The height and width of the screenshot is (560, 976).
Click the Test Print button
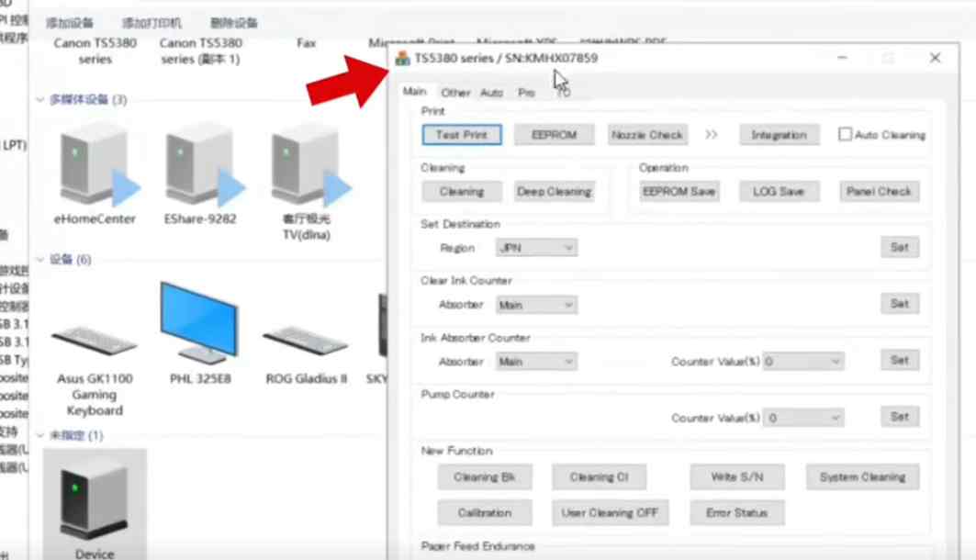tap(462, 135)
